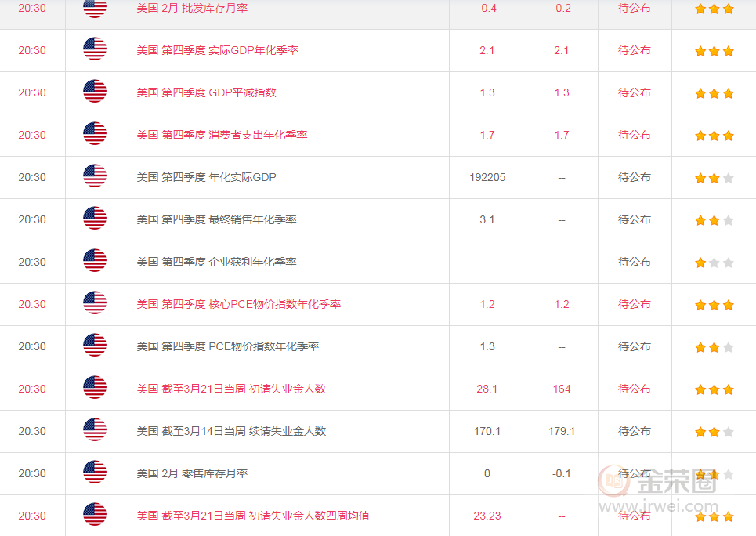
Task: Click the US flag icon beside 实际GDP年化季率
Action: click(x=94, y=49)
